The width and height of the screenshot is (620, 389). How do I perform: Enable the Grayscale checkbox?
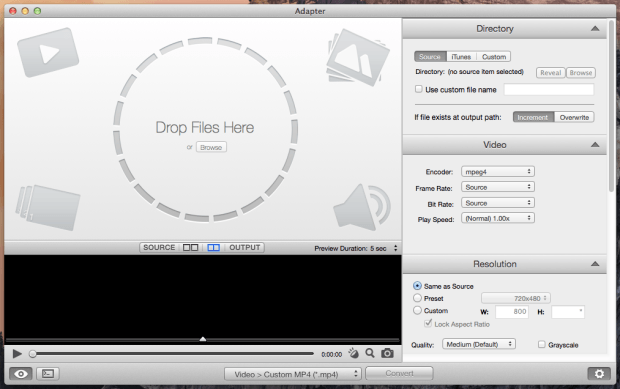pos(541,344)
